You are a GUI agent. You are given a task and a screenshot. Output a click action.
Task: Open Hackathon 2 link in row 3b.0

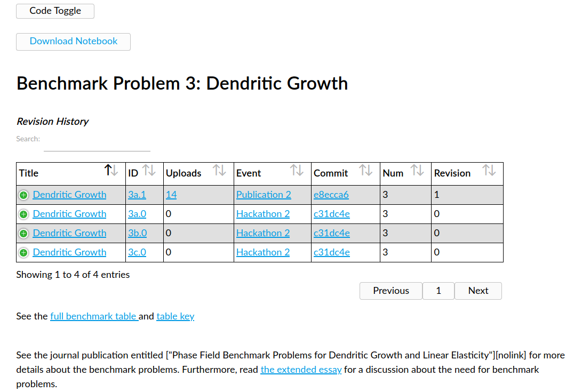pyautogui.click(x=263, y=233)
